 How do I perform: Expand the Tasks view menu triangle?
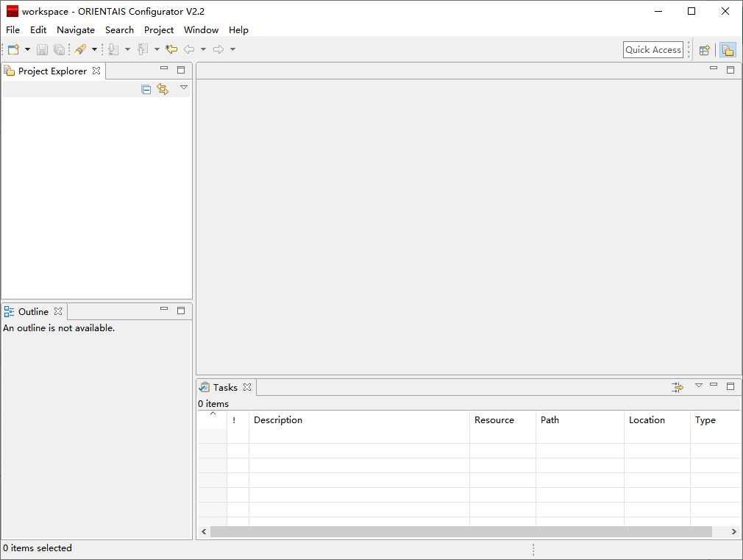[699, 386]
